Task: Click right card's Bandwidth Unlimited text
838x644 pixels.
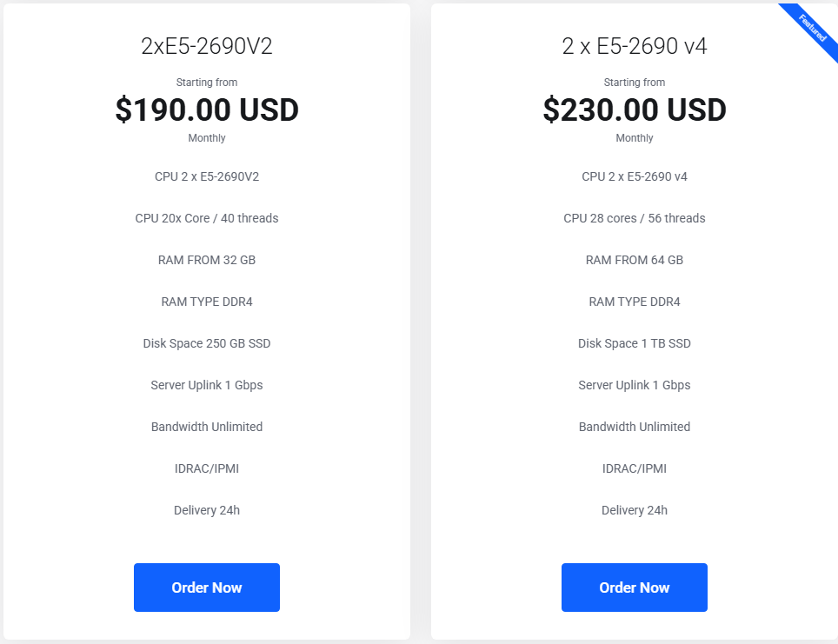Action: 635,427
